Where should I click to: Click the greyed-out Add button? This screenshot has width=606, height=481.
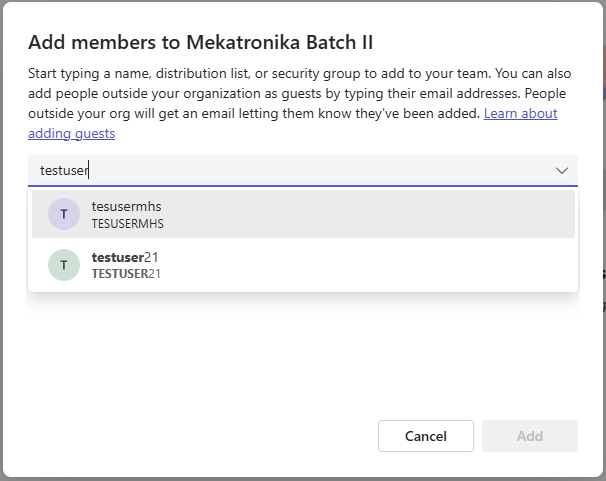[529, 436]
